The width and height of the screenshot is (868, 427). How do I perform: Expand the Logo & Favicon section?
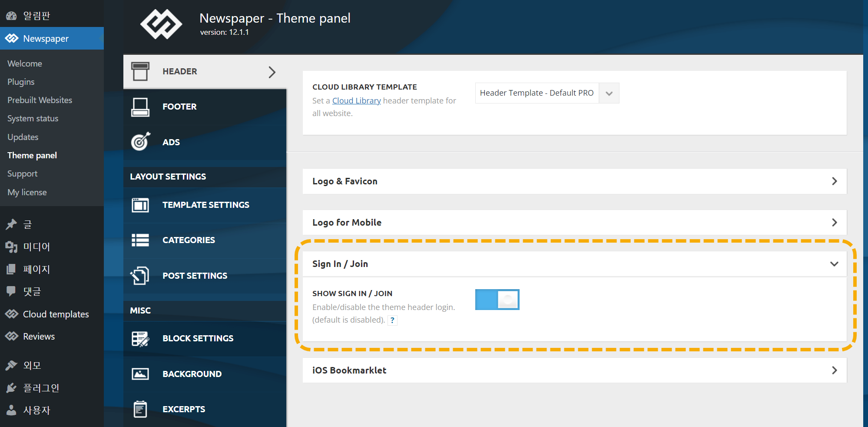(x=574, y=181)
